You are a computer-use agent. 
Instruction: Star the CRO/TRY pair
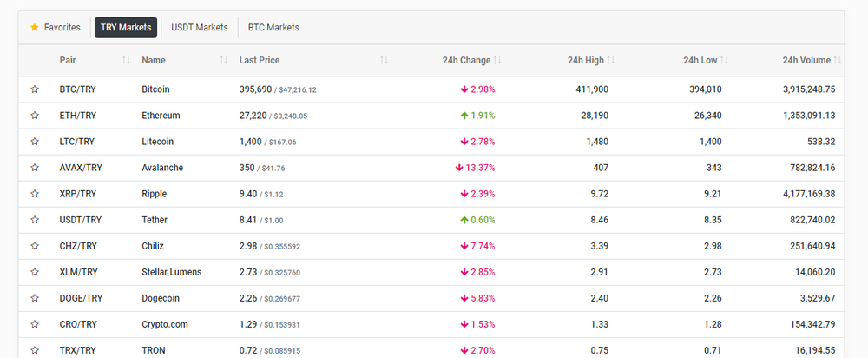(x=35, y=323)
